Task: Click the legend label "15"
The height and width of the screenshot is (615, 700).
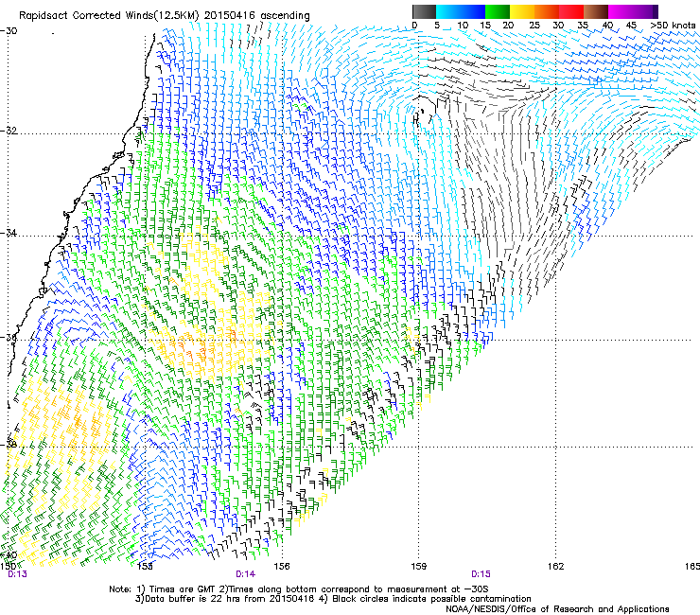Action: (485, 26)
